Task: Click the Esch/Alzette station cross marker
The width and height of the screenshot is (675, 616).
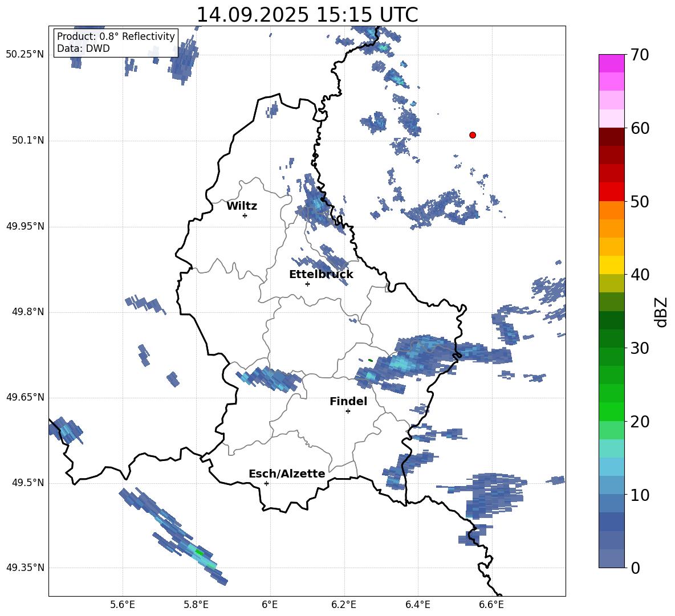Action: [x=266, y=483]
